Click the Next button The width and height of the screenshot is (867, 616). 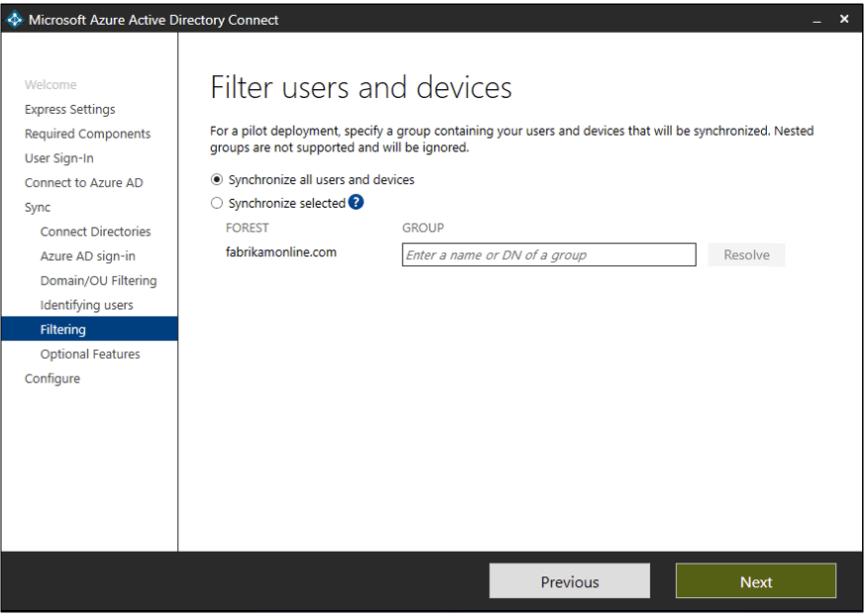(x=755, y=581)
